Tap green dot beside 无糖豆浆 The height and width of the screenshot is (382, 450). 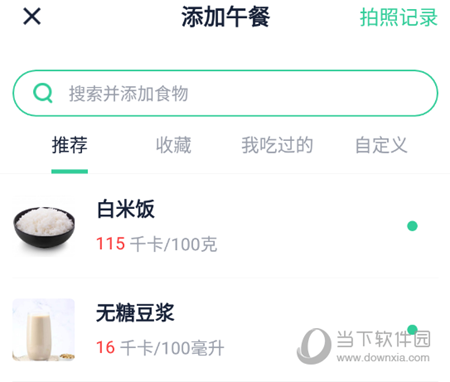point(412,329)
